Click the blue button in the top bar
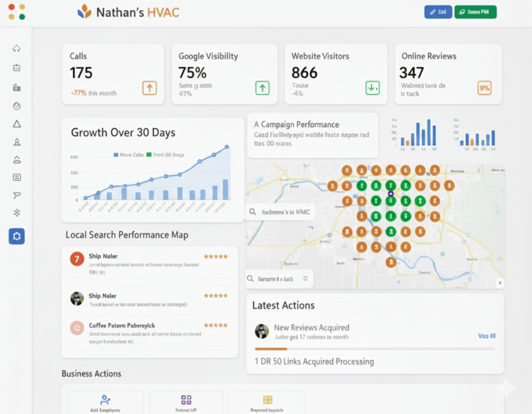The width and height of the screenshot is (532, 414). (x=438, y=12)
